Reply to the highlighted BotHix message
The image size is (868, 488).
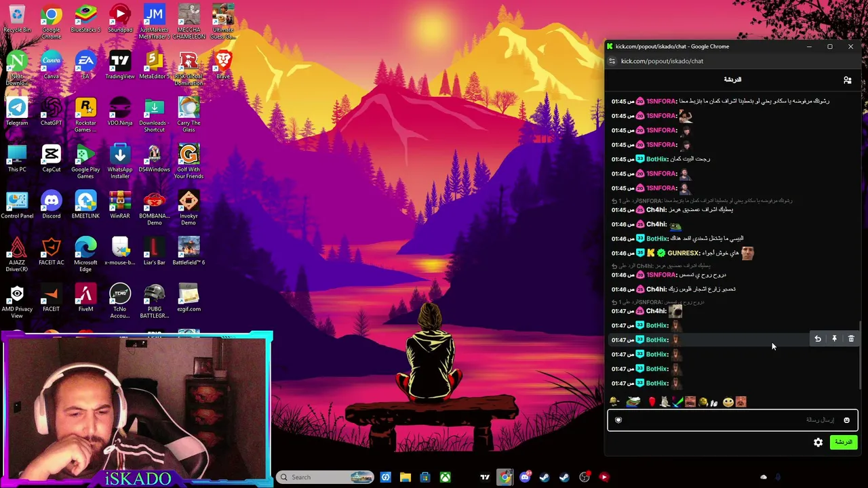click(x=818, y=339)
